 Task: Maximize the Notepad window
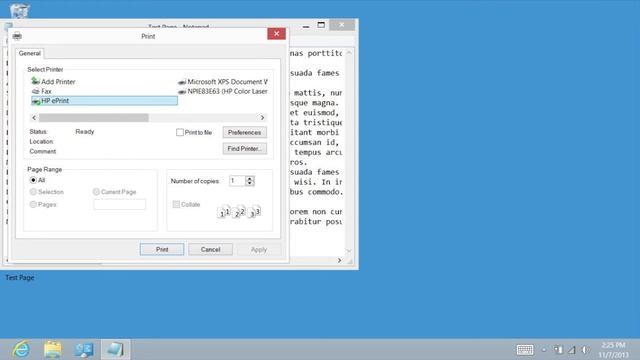pyautogui.click(x=321, y=25)
